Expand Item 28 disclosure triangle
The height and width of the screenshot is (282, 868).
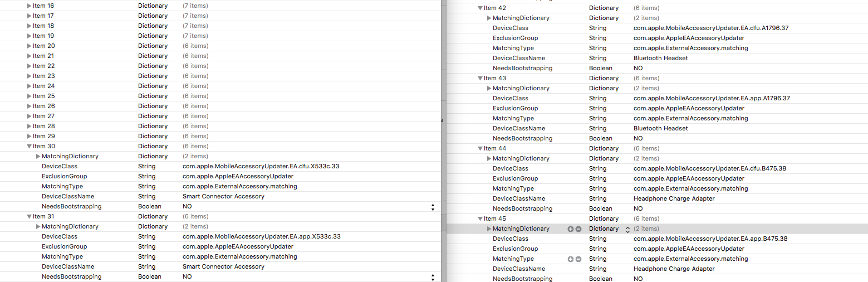30,127
